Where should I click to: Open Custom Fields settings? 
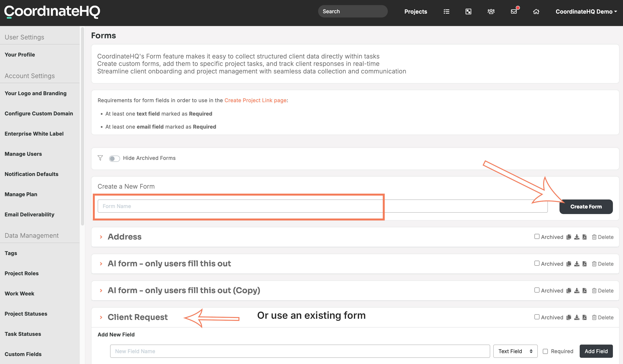pyautogui.click(x=23, y=354)
